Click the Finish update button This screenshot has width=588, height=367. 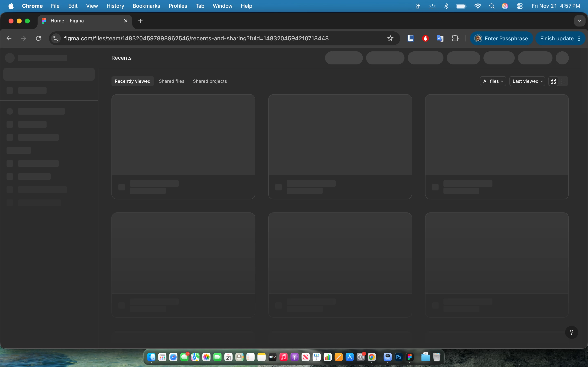click(x=557, y=38)
